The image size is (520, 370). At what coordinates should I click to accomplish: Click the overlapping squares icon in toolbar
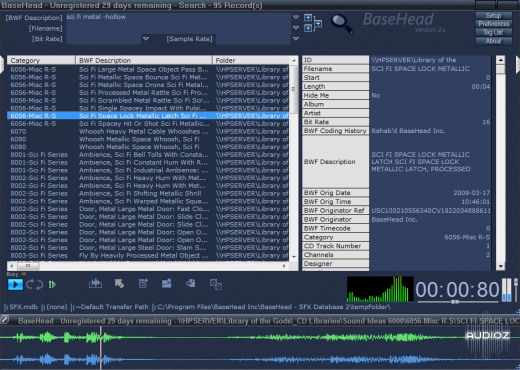(x=216, y=284)
